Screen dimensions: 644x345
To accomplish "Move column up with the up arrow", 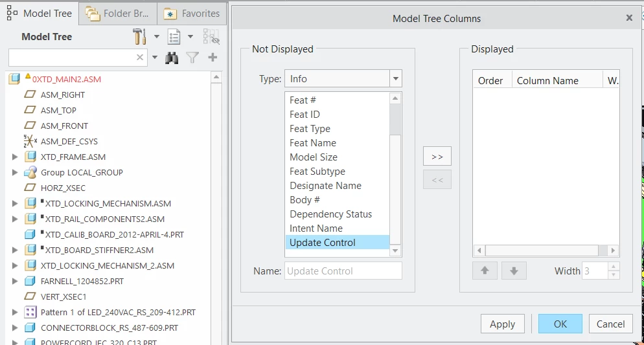I will coord(485,271).
